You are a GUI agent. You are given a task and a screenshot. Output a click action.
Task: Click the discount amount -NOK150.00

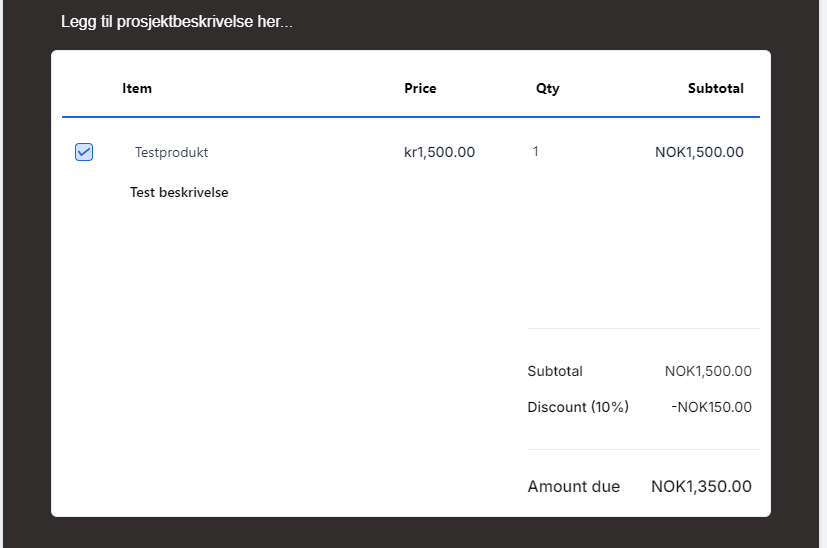coord(711,407)
